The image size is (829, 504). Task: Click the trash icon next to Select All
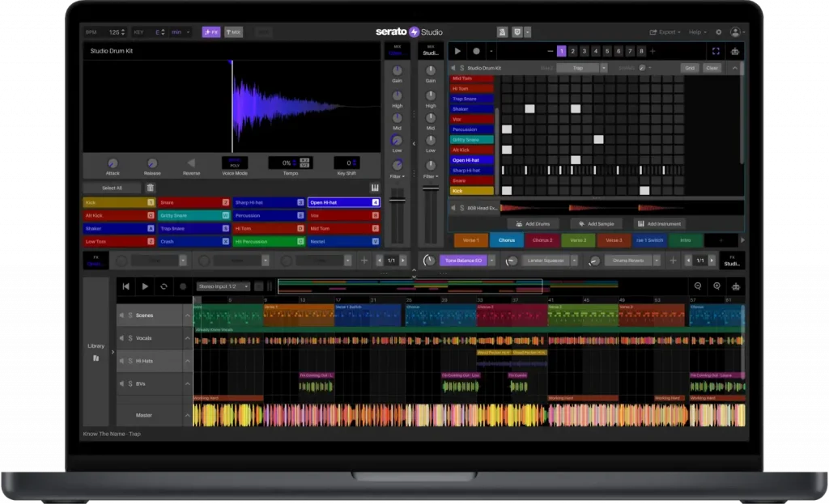(150, 187)
